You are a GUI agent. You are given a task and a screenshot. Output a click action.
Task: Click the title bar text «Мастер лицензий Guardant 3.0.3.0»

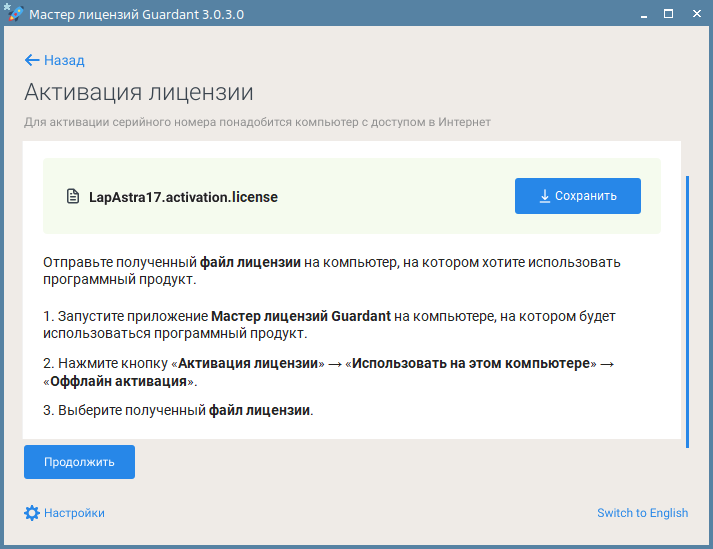click(x=136, y=15)
